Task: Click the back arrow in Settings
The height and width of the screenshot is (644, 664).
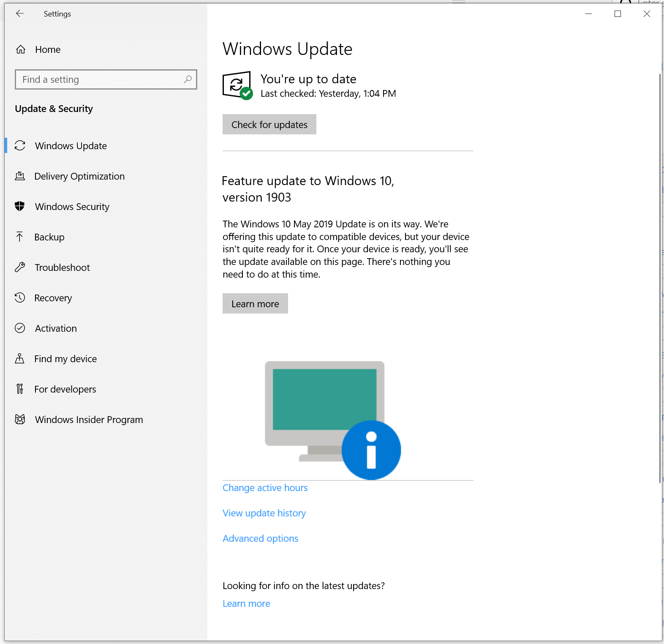Action: tap(20, 14)
